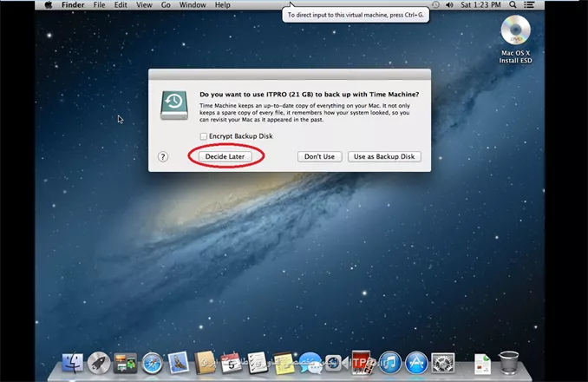The height and width of the screenshot is (382, 588).
Task: Click the Sat 1:23 PM clock
Action: [480, 5]
